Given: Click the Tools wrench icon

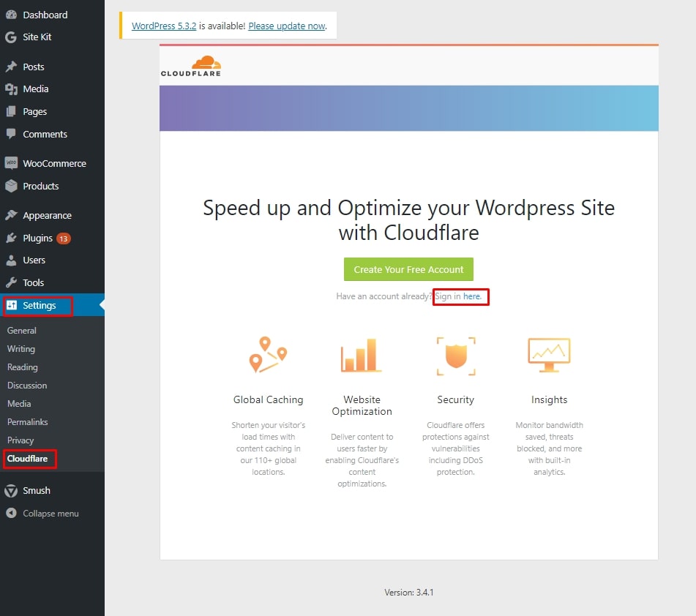Looking at the screenshot, I should [11, 282].
